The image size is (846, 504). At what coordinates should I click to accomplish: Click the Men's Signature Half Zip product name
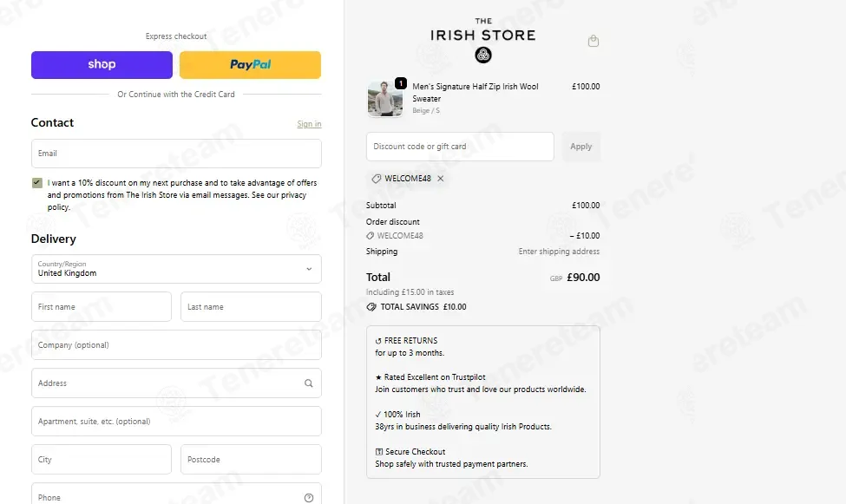tap(475, 92)
